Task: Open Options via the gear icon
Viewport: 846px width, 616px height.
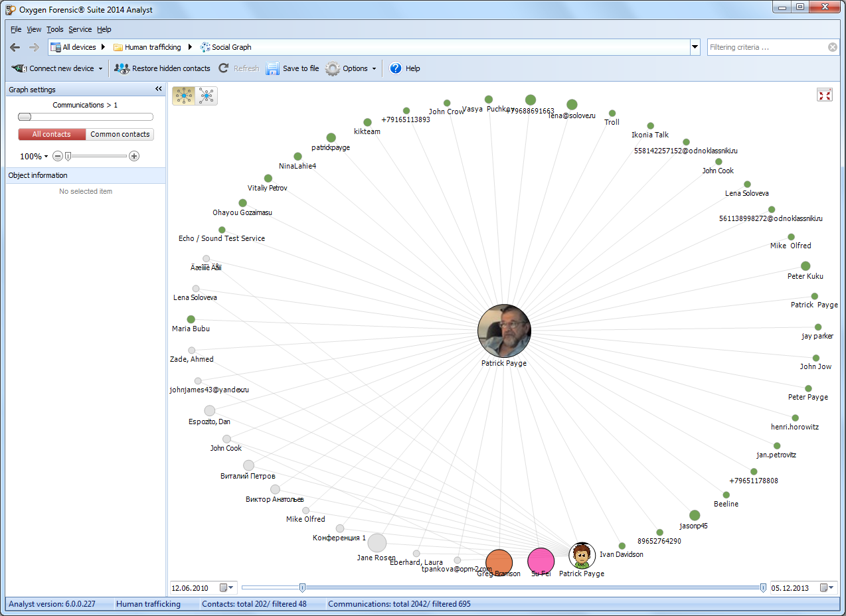Action: point(333,68)
